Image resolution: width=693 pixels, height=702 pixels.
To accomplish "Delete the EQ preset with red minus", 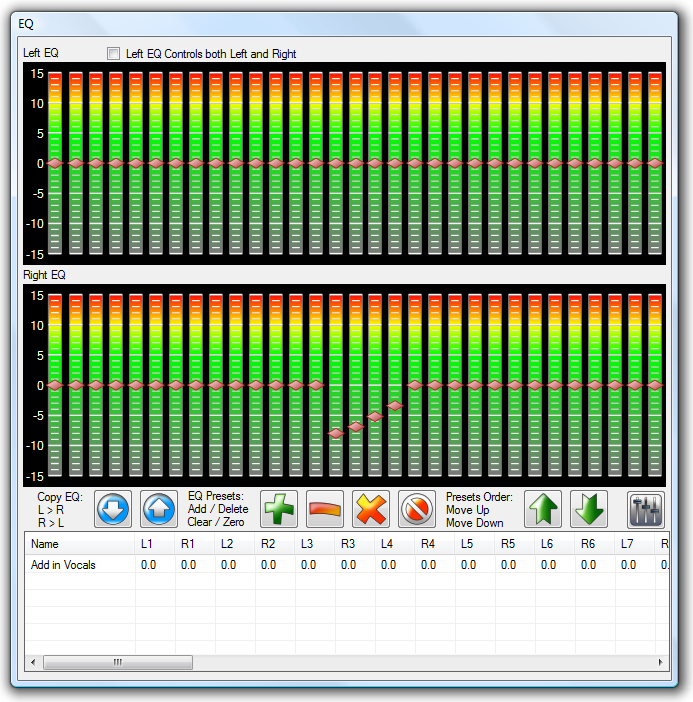I will click(325, 509).
